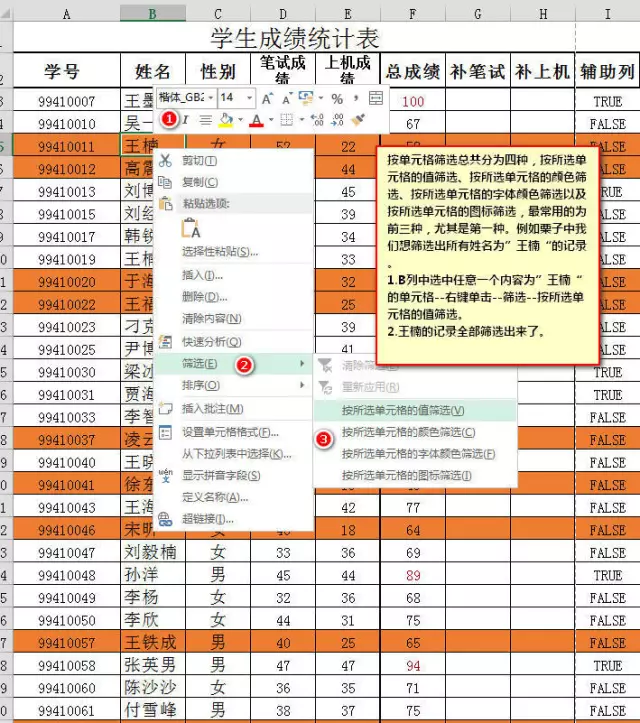
Task: Select column B header
Action: [153, 14]
